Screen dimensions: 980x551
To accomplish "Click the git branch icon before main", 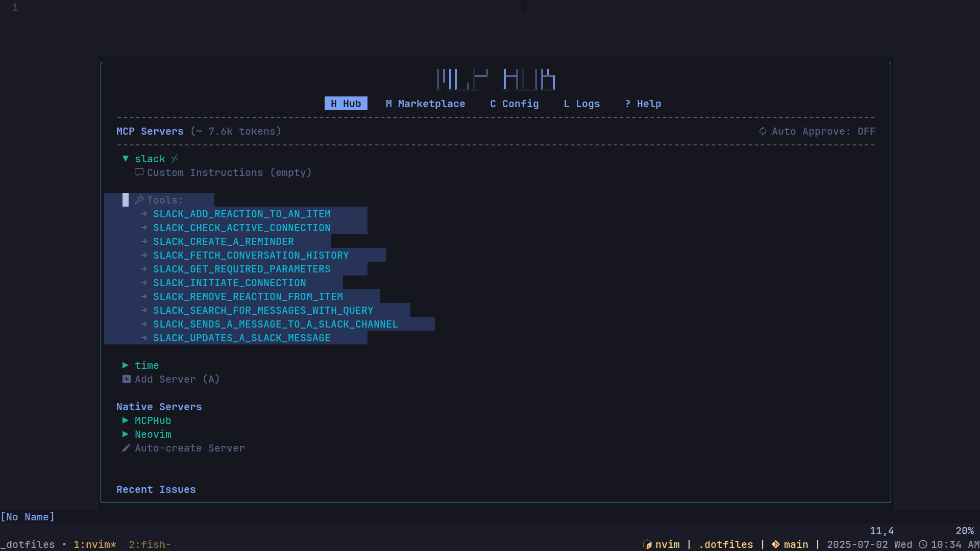I will [775, 544].
